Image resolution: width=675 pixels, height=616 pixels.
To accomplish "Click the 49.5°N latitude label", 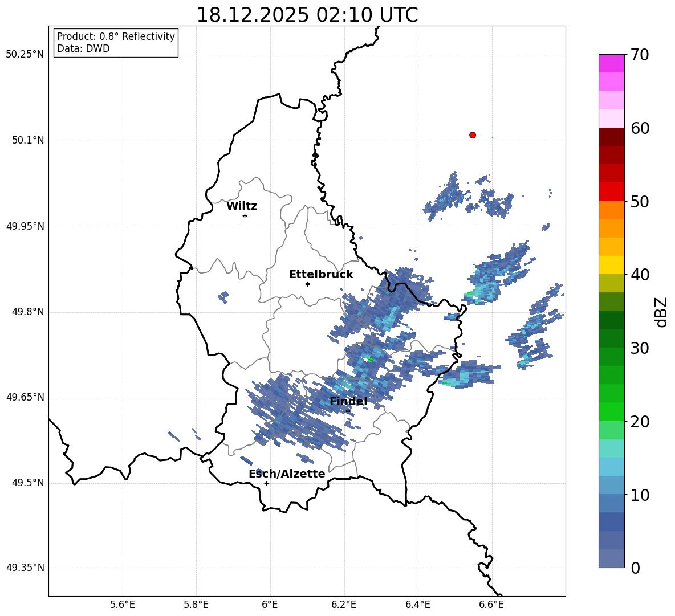I will [x=28, y=483].
